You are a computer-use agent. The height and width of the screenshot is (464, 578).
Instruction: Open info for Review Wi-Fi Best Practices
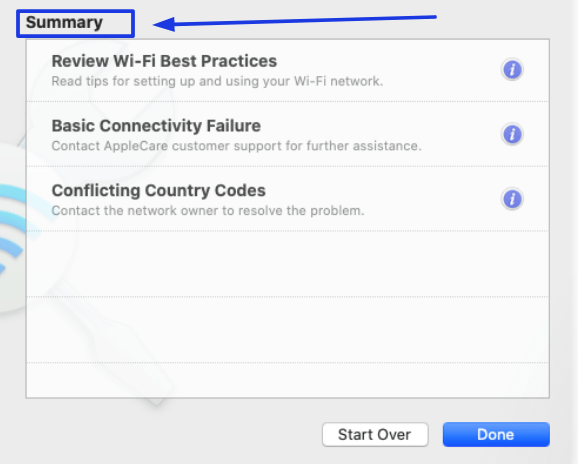512,69
